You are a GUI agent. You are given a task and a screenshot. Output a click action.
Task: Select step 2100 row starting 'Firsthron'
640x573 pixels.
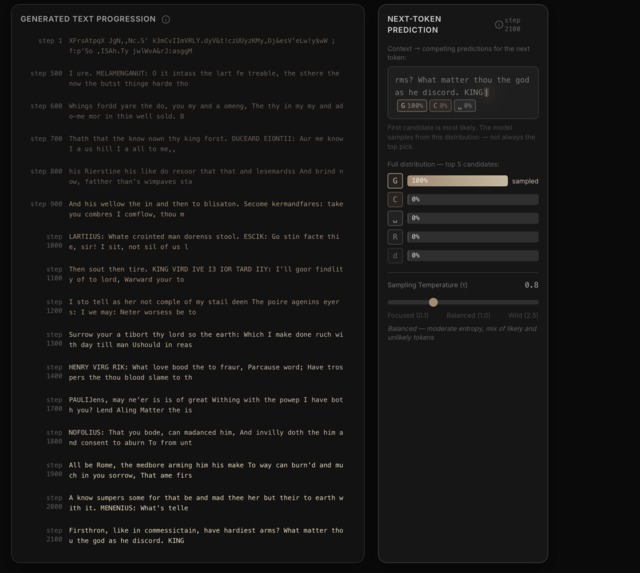187,535
